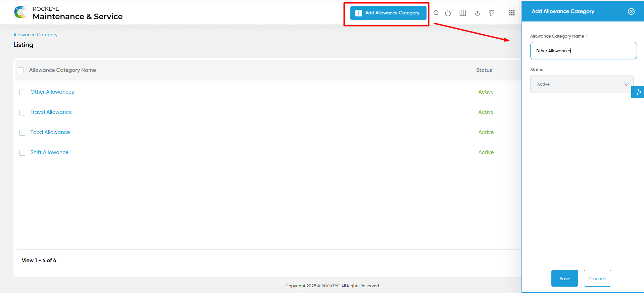Click the Allowance Category breadcrumb link

(35, 35)
